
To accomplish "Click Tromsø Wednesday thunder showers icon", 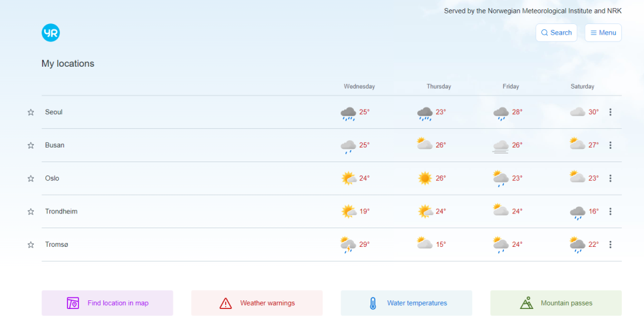I will pyautogui.click(x=348, y=245).
